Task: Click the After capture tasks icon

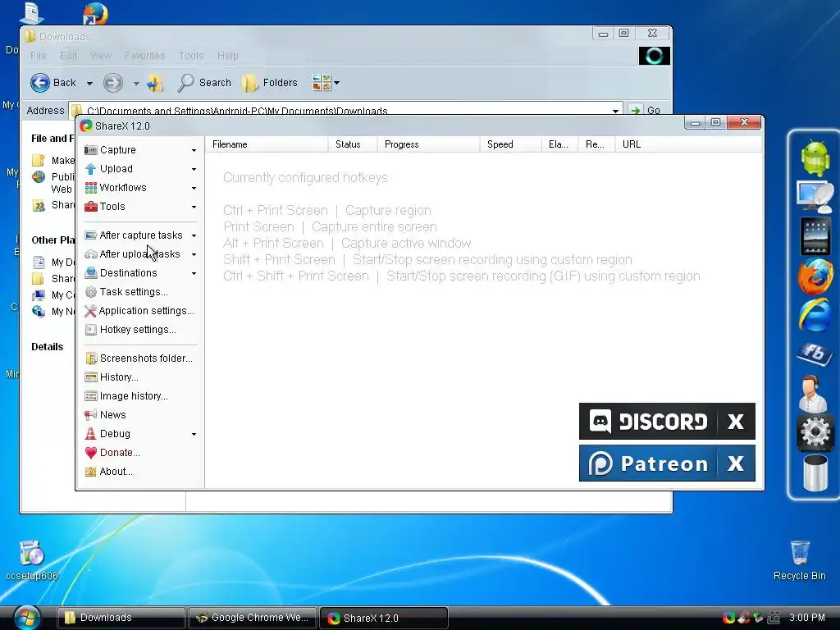Action: click(91, 235)
